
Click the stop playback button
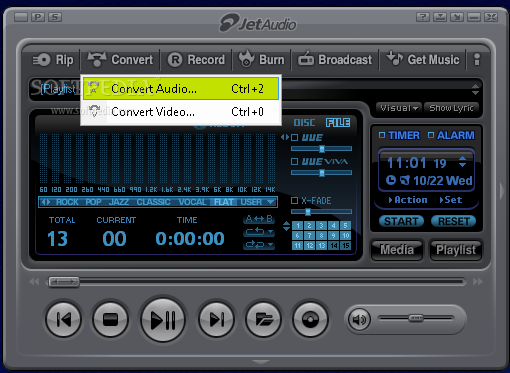pos(110,320)
